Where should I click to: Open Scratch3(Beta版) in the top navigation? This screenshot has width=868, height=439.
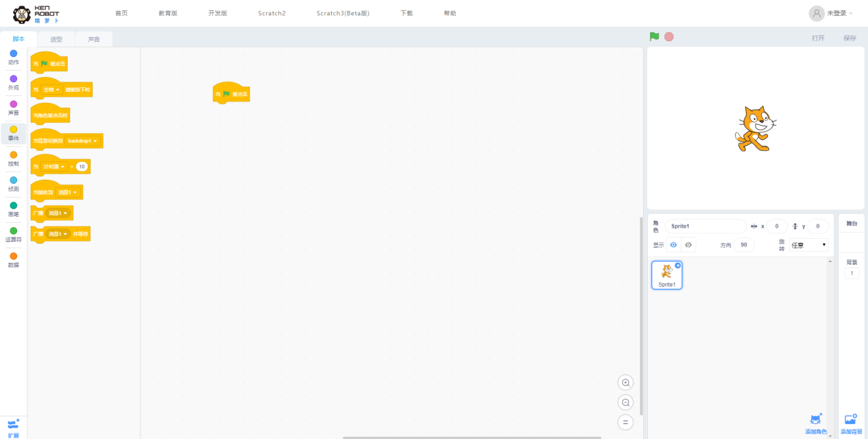click(x=343, y=13)
